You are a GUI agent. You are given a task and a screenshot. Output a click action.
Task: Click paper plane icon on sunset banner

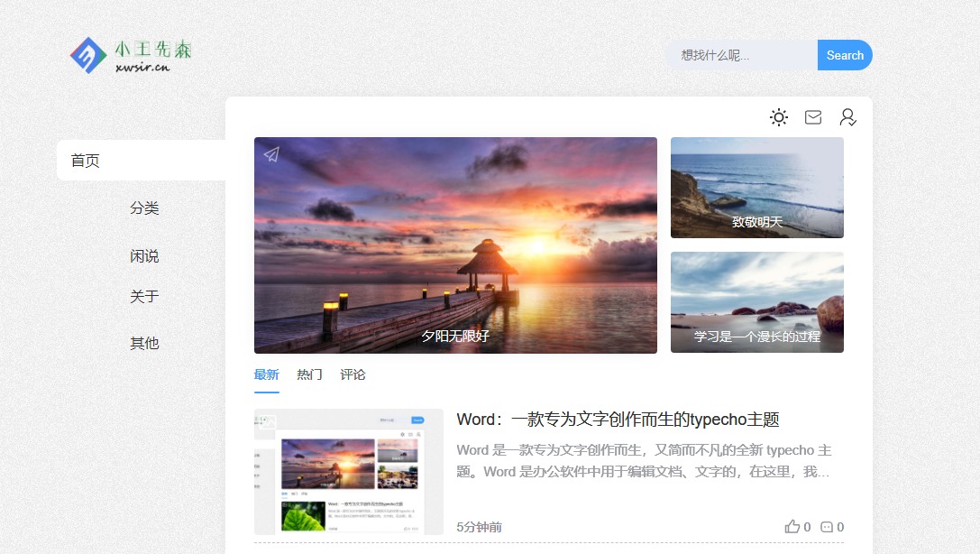(x=271, y=154)
